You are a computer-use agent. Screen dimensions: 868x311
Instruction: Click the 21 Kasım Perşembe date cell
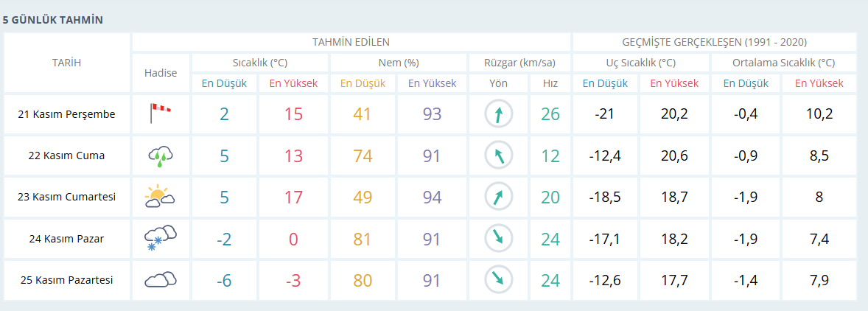point(67,114)
